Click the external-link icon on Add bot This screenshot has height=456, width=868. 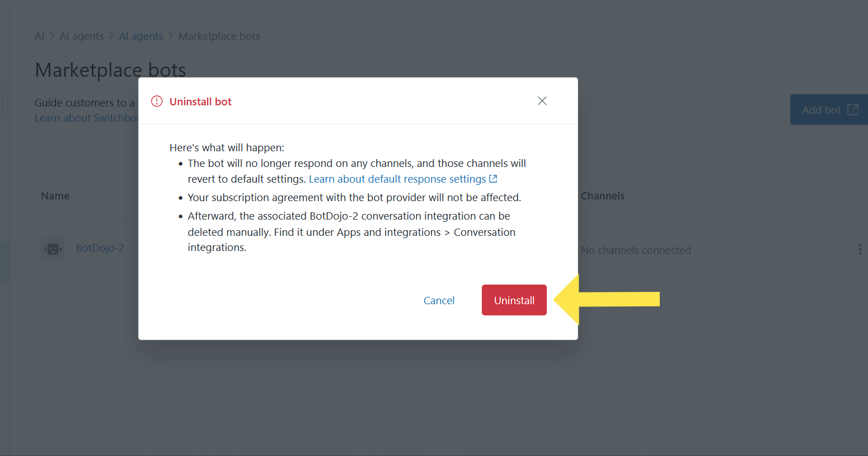(852, 110)
